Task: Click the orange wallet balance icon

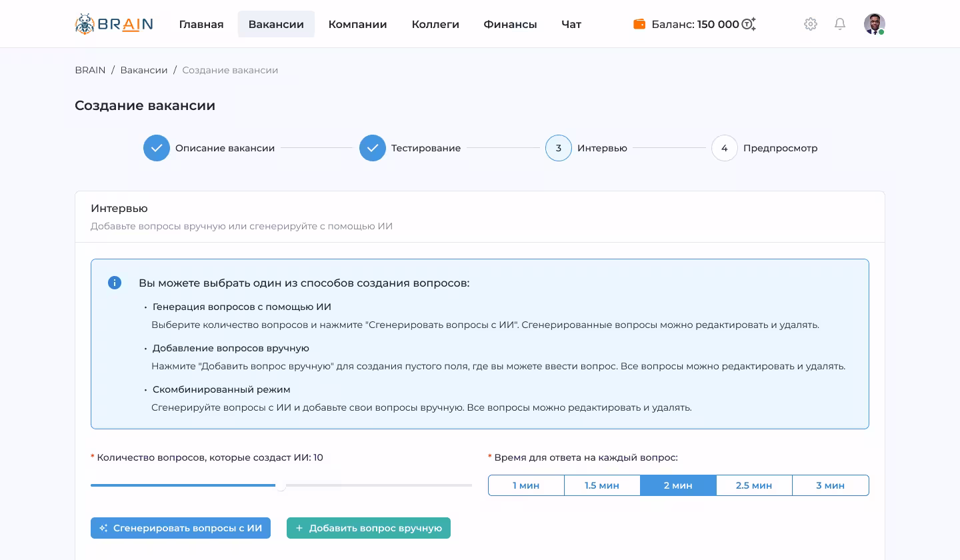Action: click(x=639, y=24)
